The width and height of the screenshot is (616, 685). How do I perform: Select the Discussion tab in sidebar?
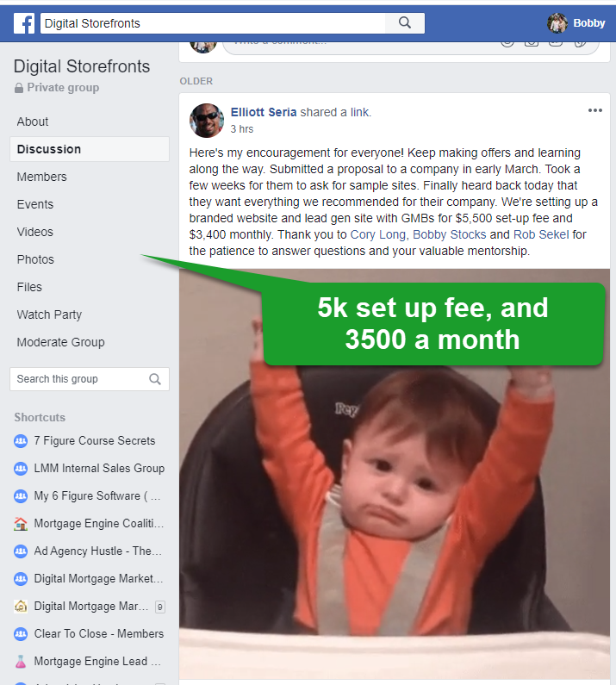90,149
